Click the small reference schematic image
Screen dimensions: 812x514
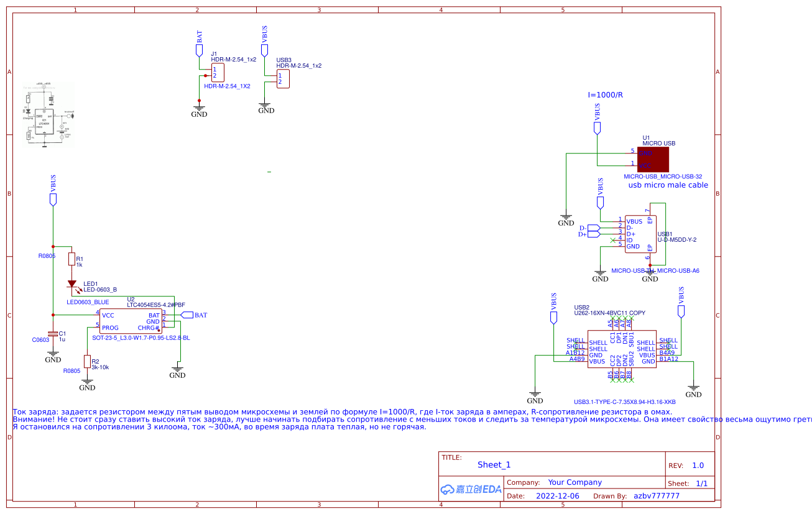(48, 115)
